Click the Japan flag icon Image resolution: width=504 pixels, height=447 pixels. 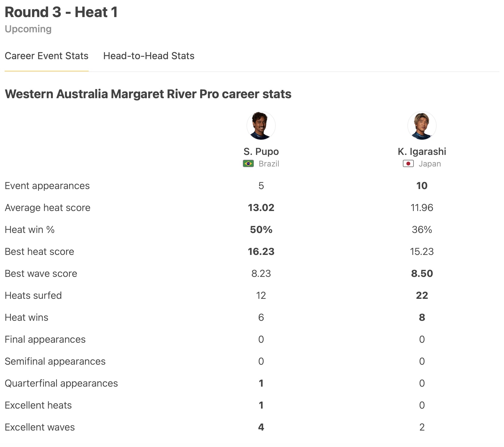coord(408,164)
